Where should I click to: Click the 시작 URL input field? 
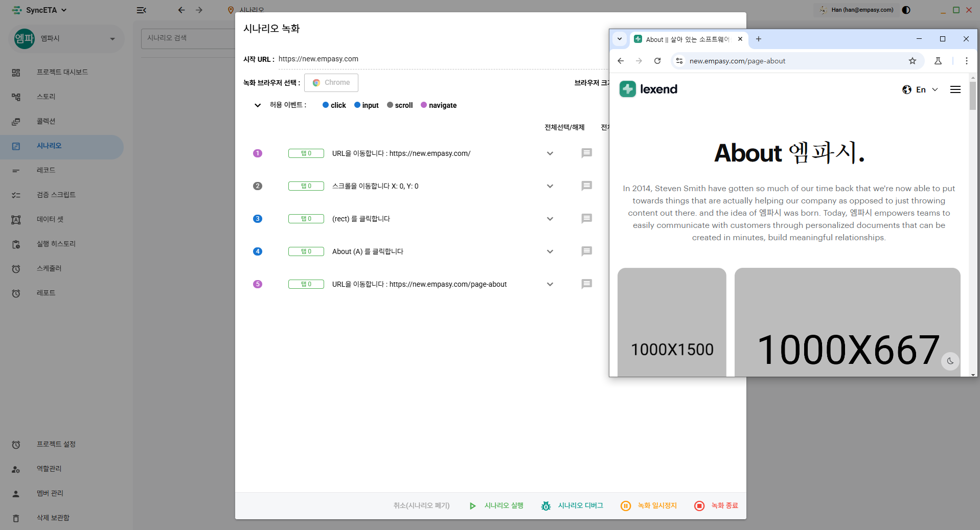443,59
